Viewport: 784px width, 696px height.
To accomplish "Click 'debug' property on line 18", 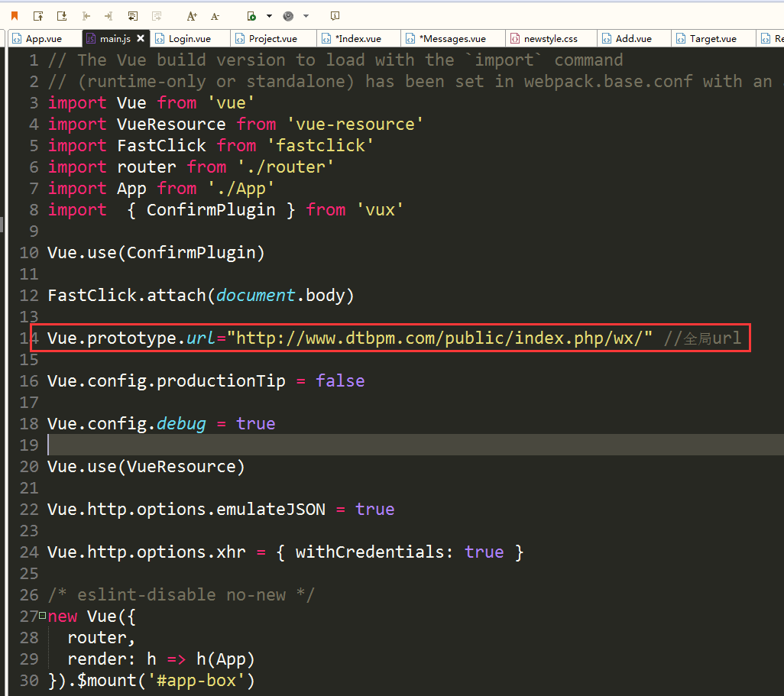I will pyautogui.click(x=181, y=424).
